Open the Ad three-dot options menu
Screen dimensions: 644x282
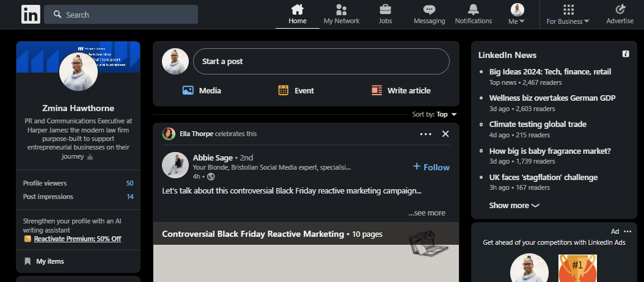[x=627, y=231]
